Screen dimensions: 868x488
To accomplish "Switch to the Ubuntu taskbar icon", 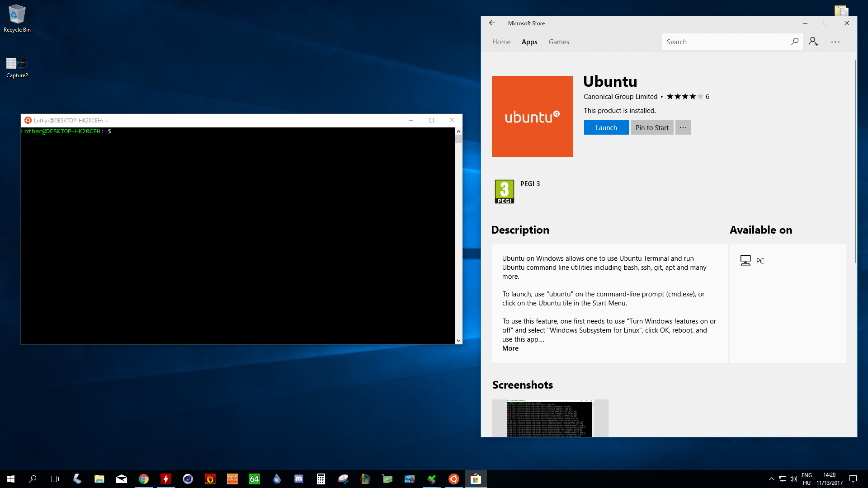I will [454, 479].
